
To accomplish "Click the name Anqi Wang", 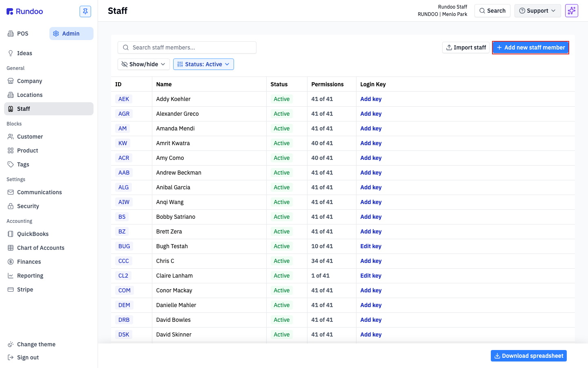I will (x=170, y=202).
